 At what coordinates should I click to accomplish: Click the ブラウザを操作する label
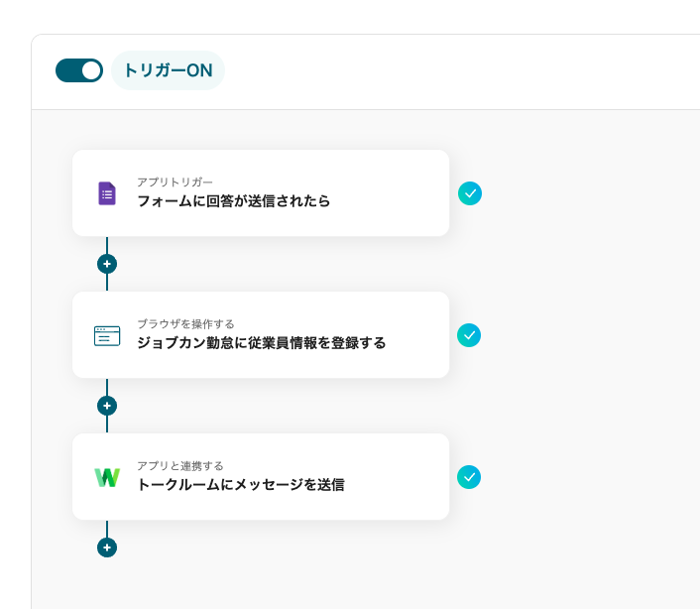click(x=185, y=323)
